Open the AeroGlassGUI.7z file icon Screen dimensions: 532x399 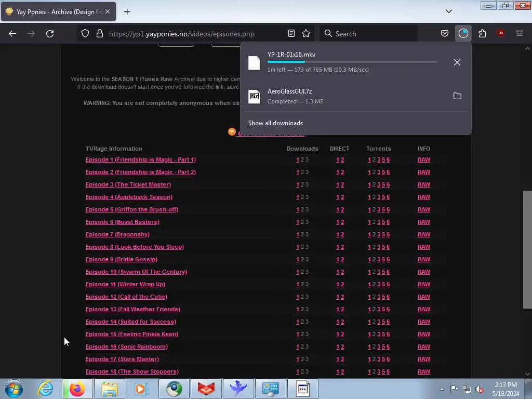(x=254, y=96)
